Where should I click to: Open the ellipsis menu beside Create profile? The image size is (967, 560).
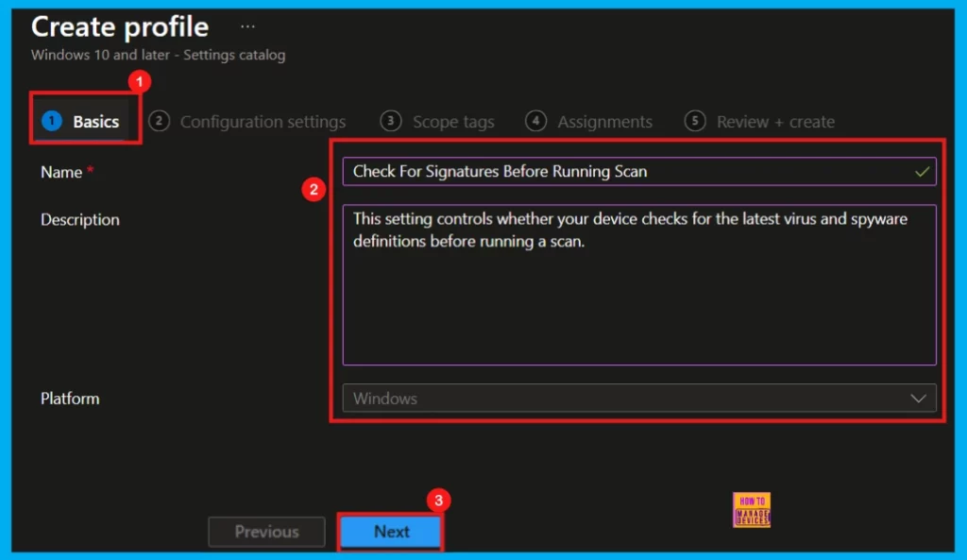pyautogui.click(x=248, y=26)
